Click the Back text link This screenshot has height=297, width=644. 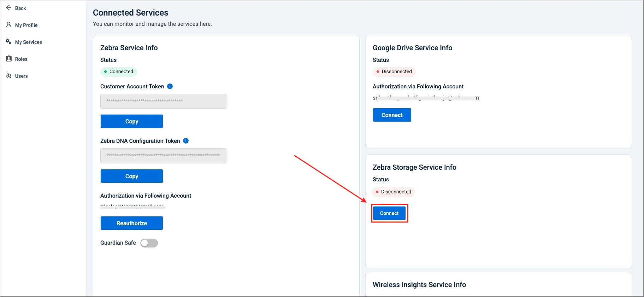pyautogui.click(x=20, y=8)
